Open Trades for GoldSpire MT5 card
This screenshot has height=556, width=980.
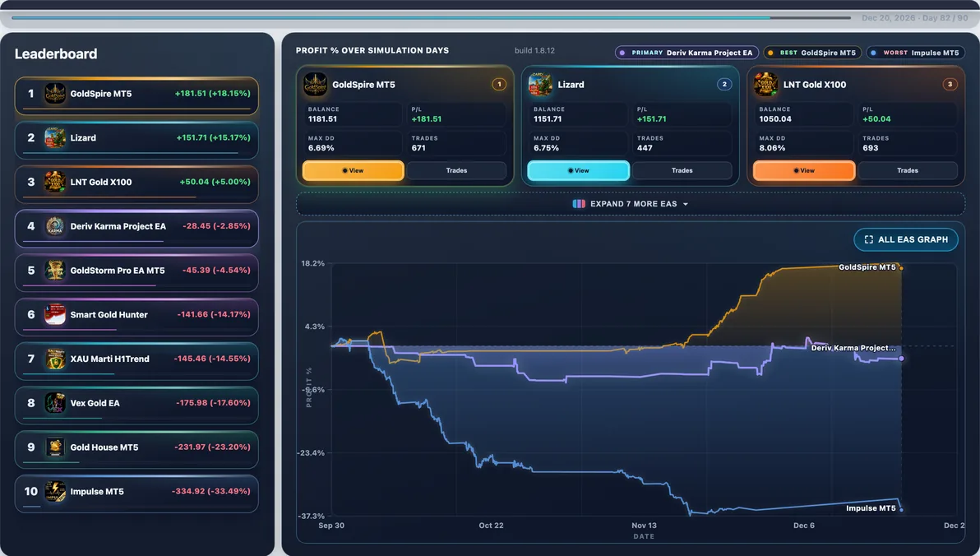457,170
